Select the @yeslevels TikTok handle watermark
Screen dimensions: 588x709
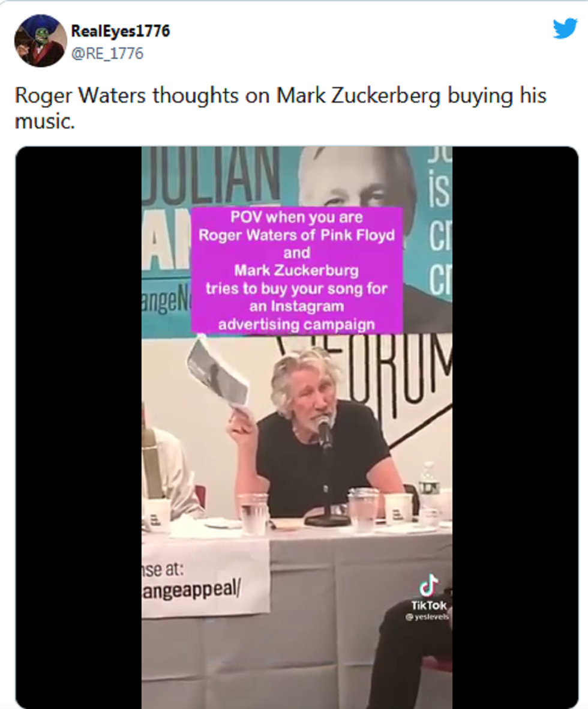[x=427, y=617]
